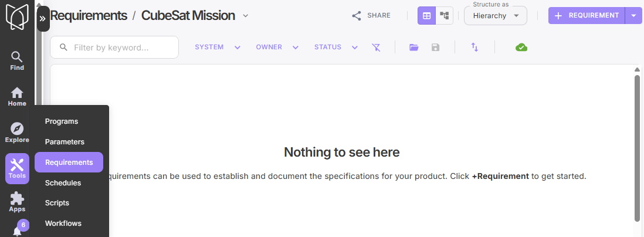Expand the STATUS filter dropdown
The image size is (644, 237).
point(336,48)
